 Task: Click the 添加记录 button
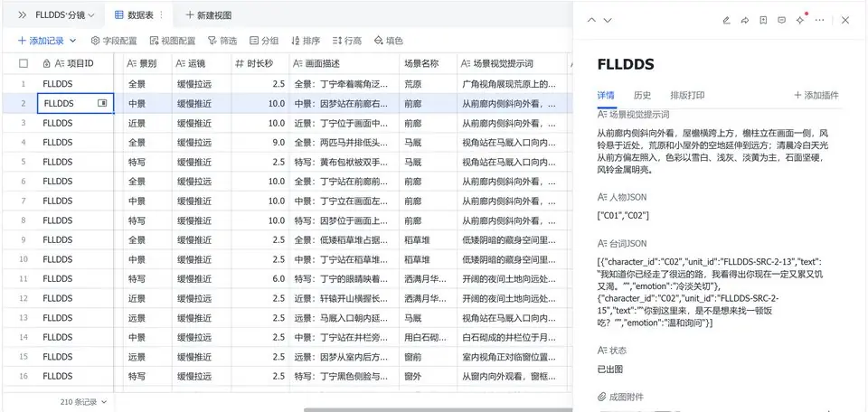tap(41, 41)
